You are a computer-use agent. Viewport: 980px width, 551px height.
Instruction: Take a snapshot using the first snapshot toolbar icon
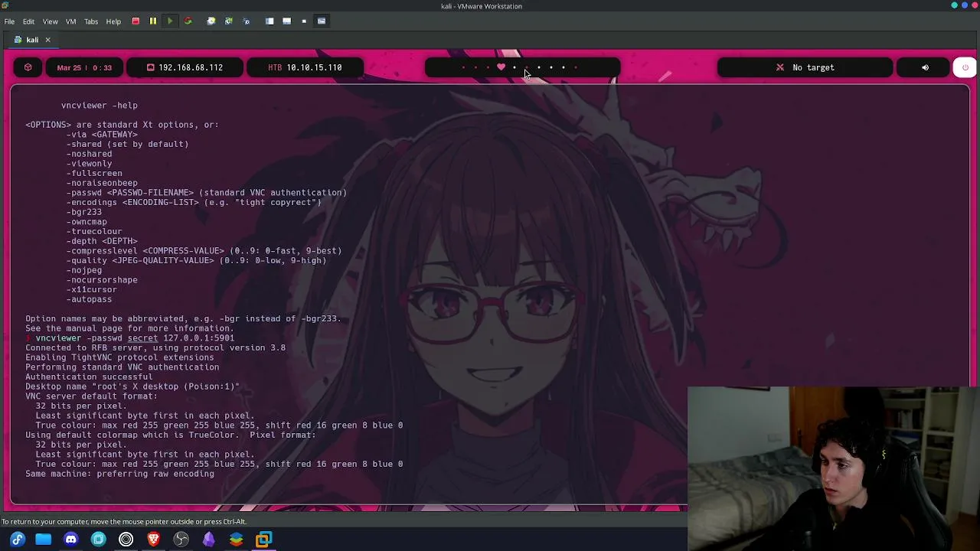click(211, 21)
